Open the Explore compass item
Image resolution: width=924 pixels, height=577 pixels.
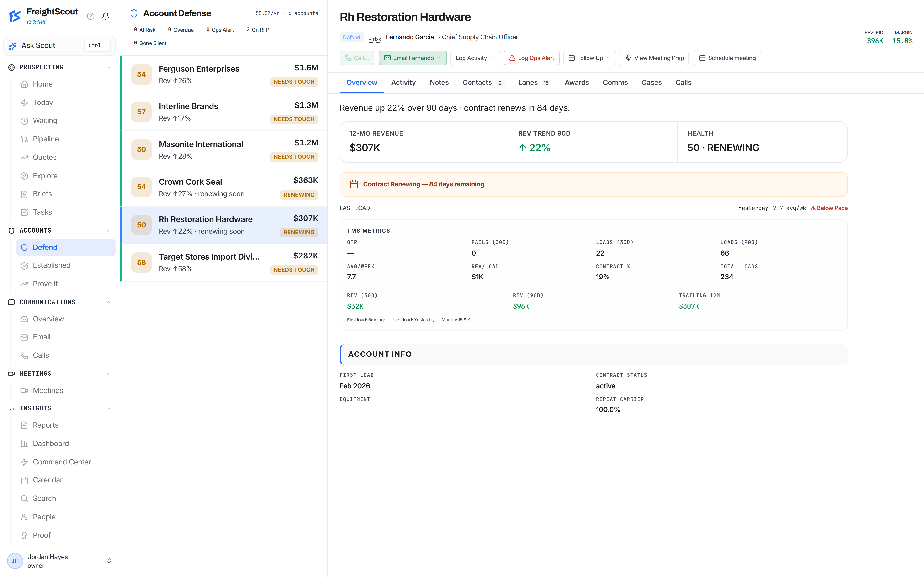tap(45, 176)
